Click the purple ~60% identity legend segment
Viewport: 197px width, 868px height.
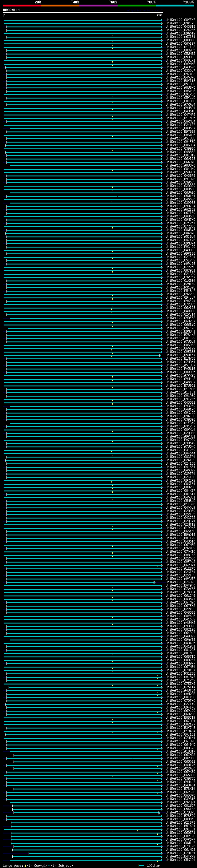tap(99, 6)
